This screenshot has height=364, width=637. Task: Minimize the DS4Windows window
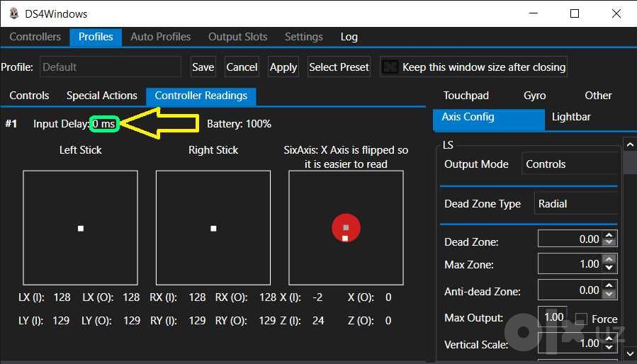tap(534, 13)
